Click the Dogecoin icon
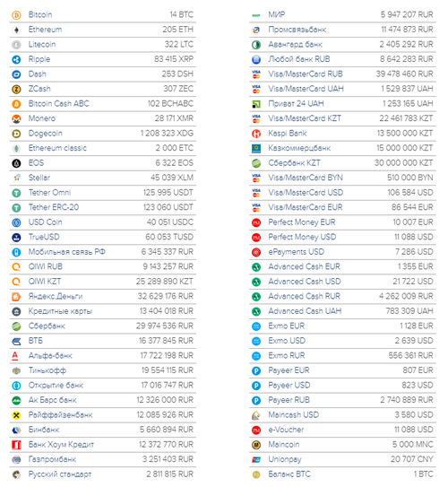Viewport: 448px width, 487px height. [16, 134]
